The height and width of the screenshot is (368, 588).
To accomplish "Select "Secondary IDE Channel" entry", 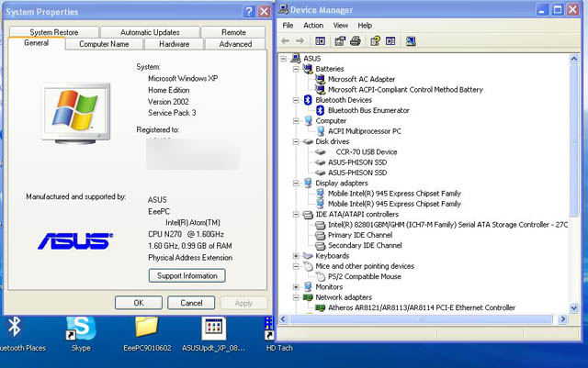I will point(365,245).
